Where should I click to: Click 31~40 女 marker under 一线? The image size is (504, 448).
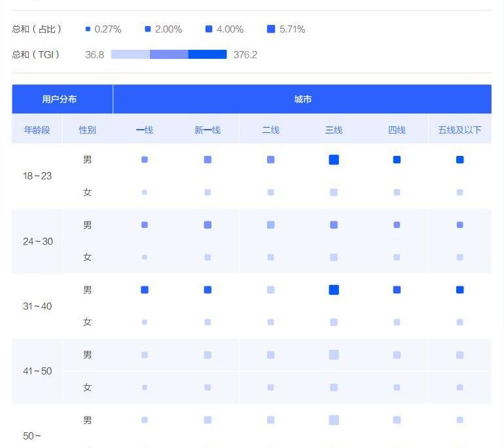[x=145, y=322]
